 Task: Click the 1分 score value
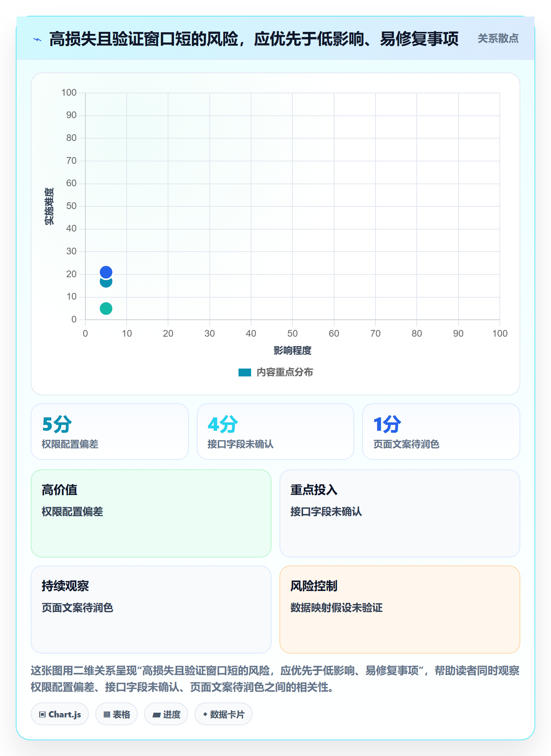click(x=387, y=424)
